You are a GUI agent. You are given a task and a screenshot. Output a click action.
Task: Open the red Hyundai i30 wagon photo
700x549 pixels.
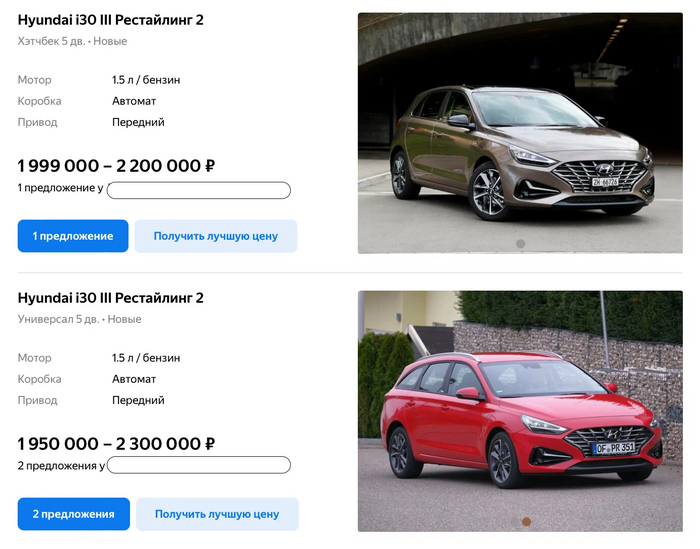[x=520, y=411]
